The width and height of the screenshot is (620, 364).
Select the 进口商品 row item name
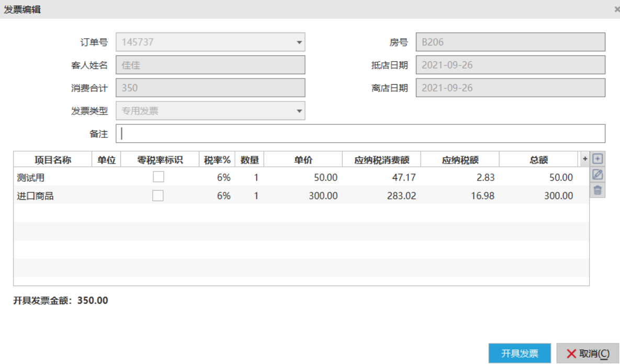[36, 196]
